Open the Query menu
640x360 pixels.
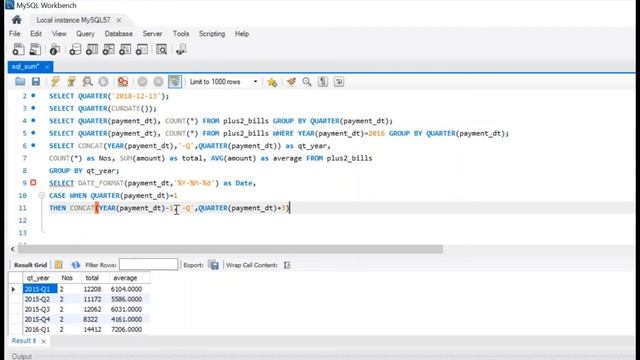pos(85,34)
